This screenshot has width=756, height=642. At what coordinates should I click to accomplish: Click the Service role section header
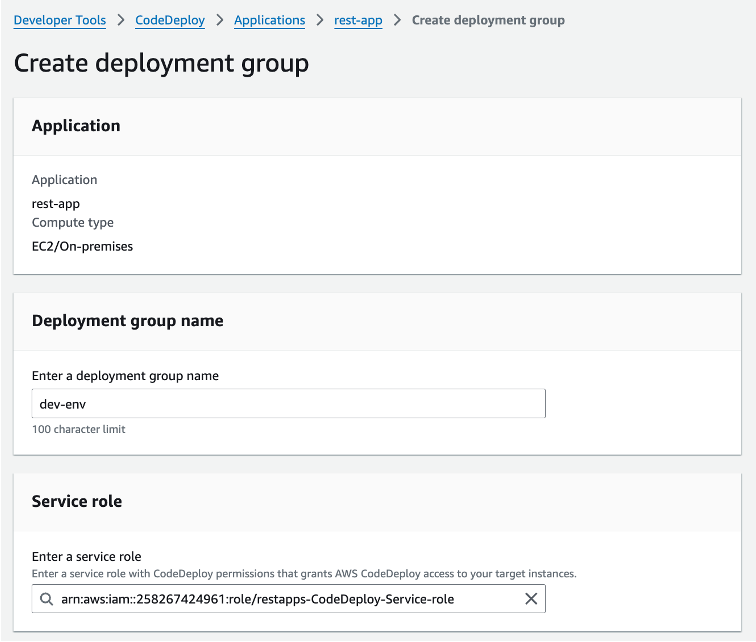point(77,501)
